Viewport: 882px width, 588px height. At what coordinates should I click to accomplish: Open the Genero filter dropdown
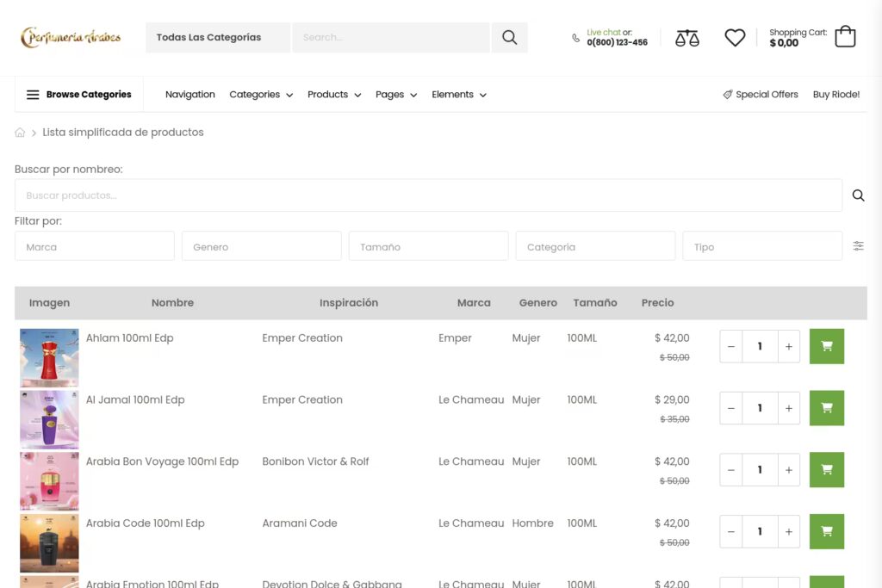262,246
